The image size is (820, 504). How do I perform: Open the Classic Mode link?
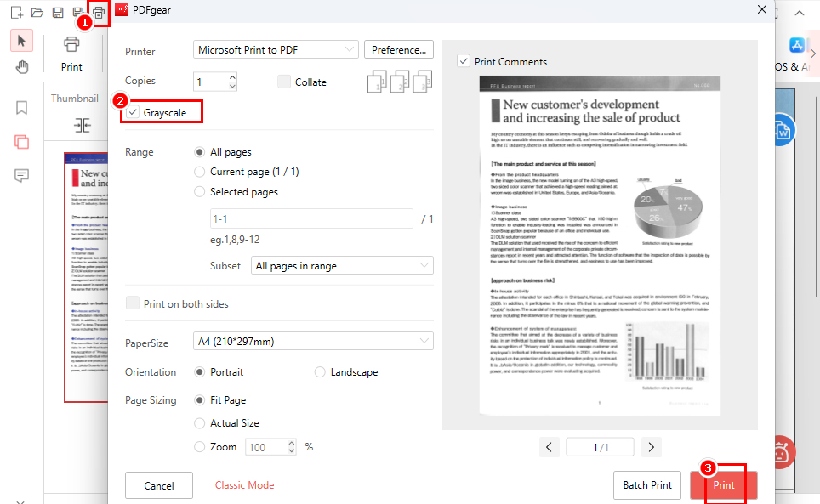tap(244, 485)
